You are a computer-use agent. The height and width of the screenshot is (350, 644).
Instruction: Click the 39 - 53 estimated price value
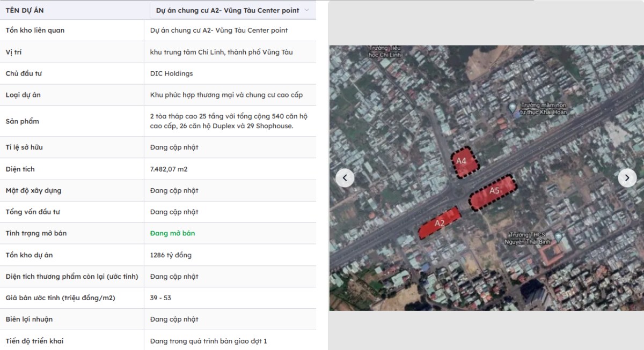point(161,298)
